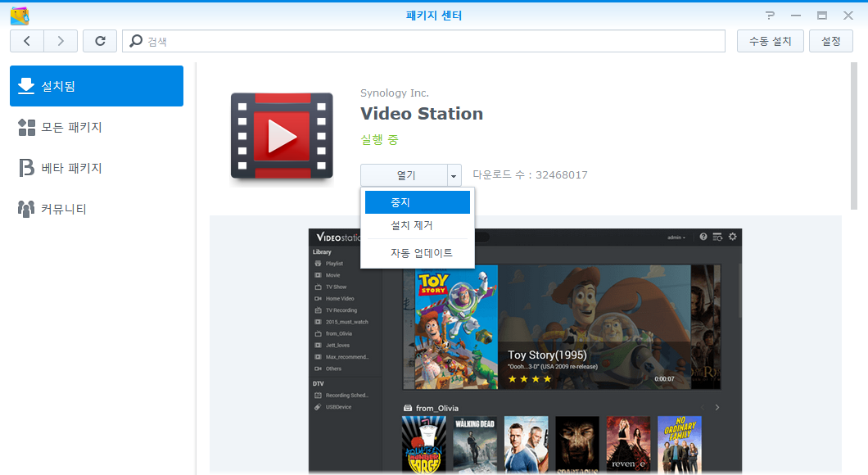Click the window title 패키지 센터

(x=434, y=16)
